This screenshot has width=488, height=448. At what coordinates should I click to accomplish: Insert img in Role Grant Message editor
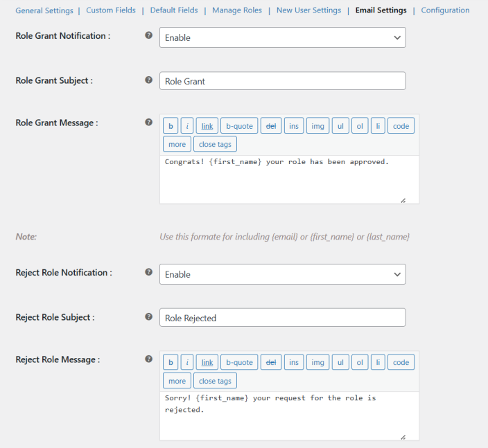tap(317, 125)
